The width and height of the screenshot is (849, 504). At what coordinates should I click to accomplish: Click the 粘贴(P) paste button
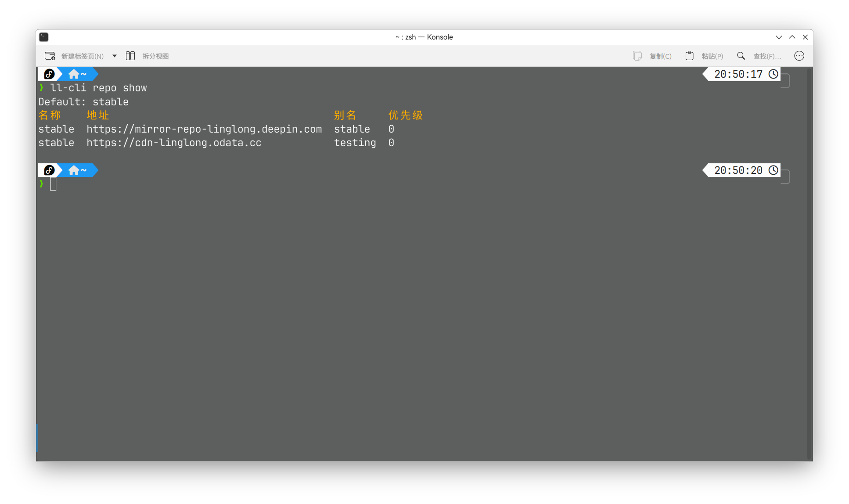[712, 56]
